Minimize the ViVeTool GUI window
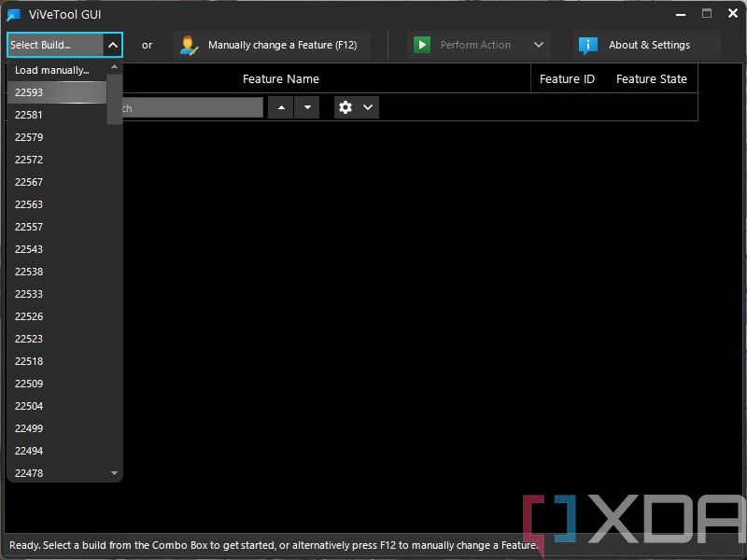The height and width of the screenshot is (560, 747). [x=681, y=15]
